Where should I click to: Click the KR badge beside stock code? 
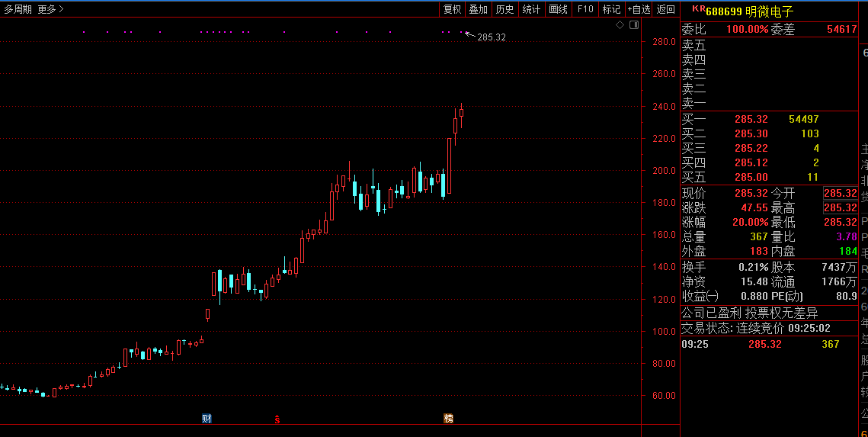click(697, 10)
